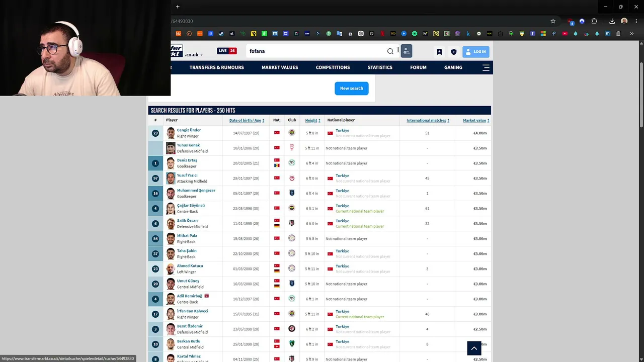Screen dimensions: 644x362
Task: Click Mithat Pala's player photo
Action: coord(171,238)
